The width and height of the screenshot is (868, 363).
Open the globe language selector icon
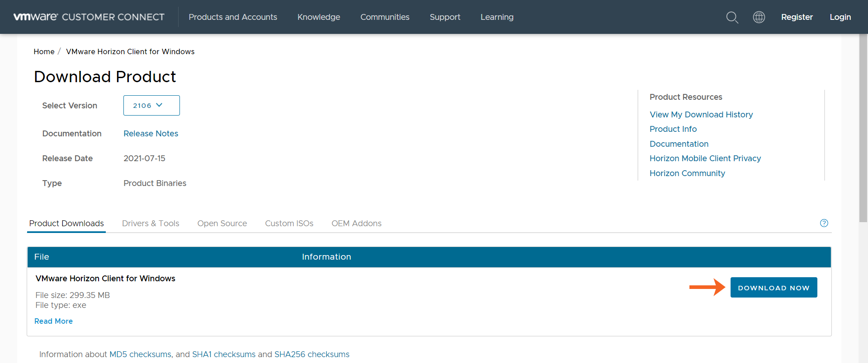click(x=759, y=17)
